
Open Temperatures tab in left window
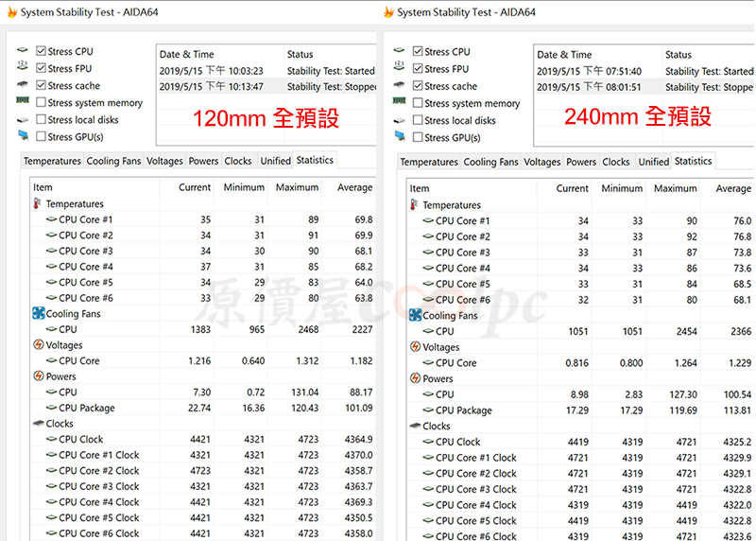pos(52,161)
